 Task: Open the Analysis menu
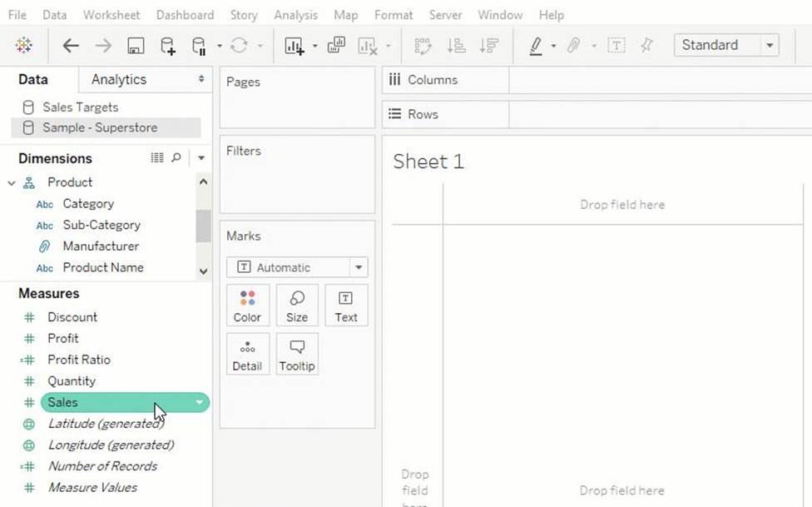295,15
